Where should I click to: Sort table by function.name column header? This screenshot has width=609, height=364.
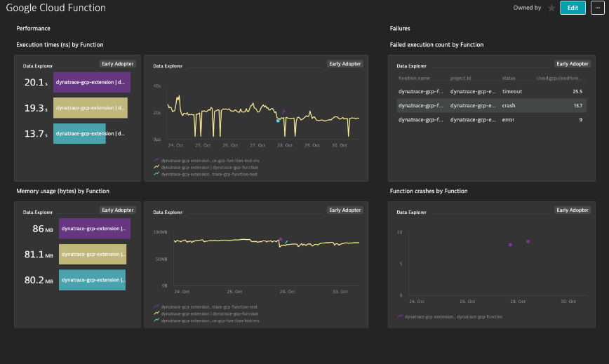414,78
